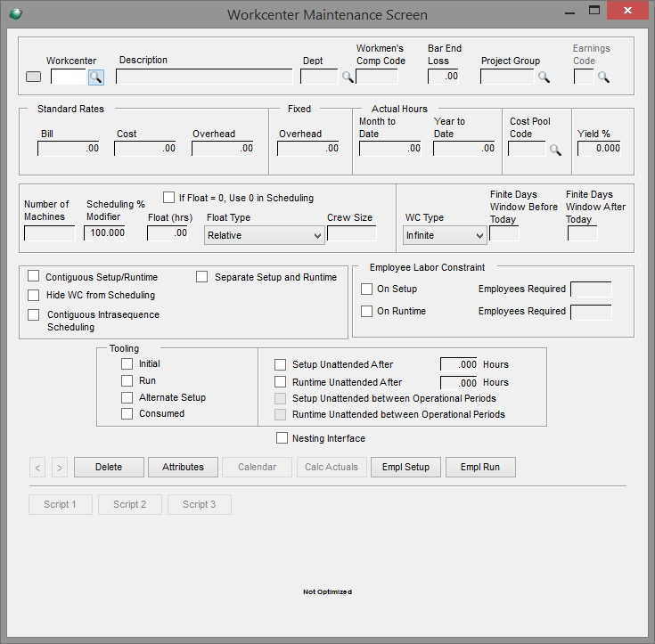Open Attributes
Screen dimensions: 655x644
coord(183,467)
